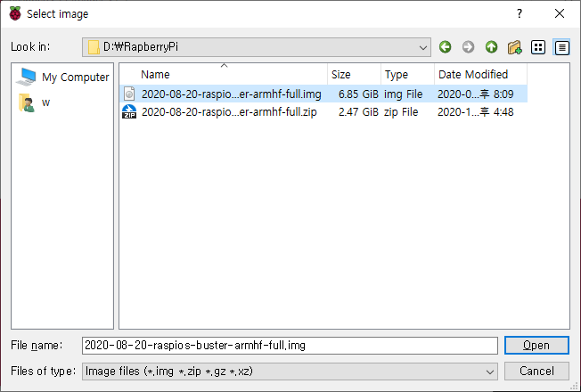The height and width of the screenshot is (392, 581).
Task: Click the My Computer monitor icon
Action: click(x=26, y=77)
